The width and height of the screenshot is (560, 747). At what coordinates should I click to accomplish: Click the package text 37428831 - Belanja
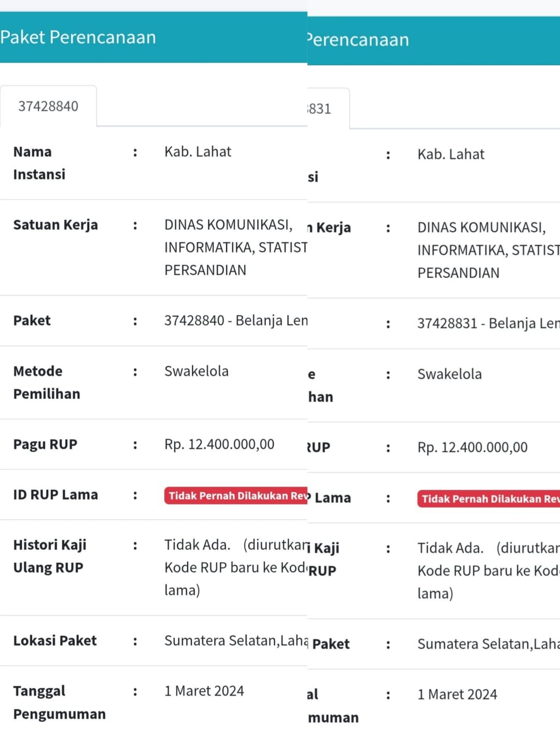(488, 323)
